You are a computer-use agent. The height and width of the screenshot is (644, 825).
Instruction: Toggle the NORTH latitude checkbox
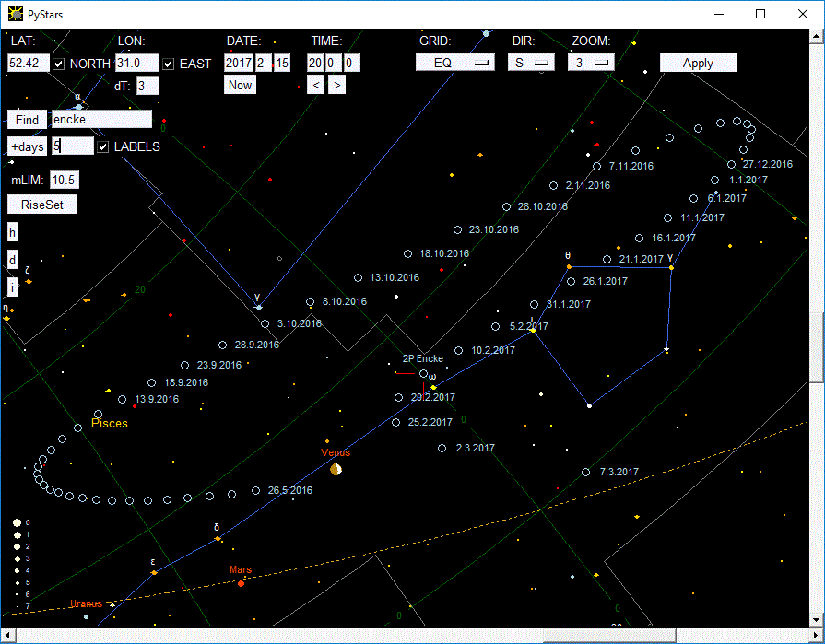(x=60, y=64)
